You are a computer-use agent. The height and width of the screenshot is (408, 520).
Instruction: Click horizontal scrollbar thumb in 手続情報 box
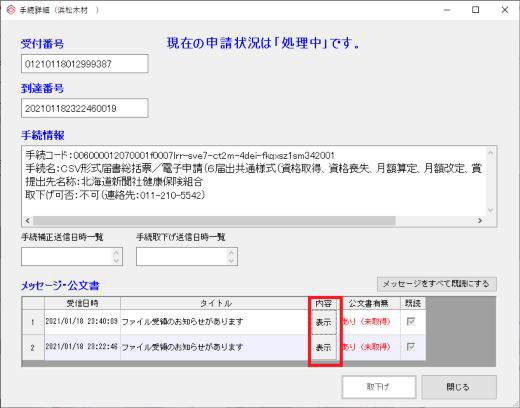click(x=214, y=221)
